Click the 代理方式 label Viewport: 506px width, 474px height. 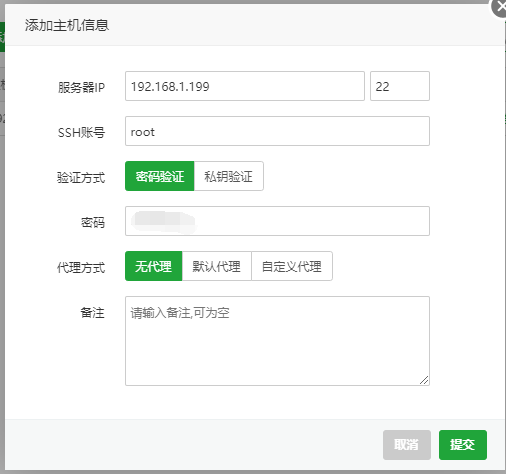(81, 267)
